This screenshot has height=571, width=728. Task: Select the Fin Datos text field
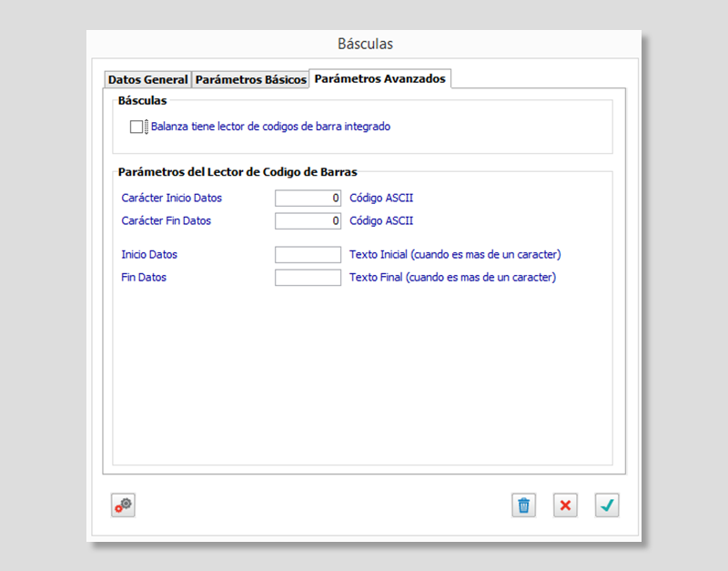point(308,278)
